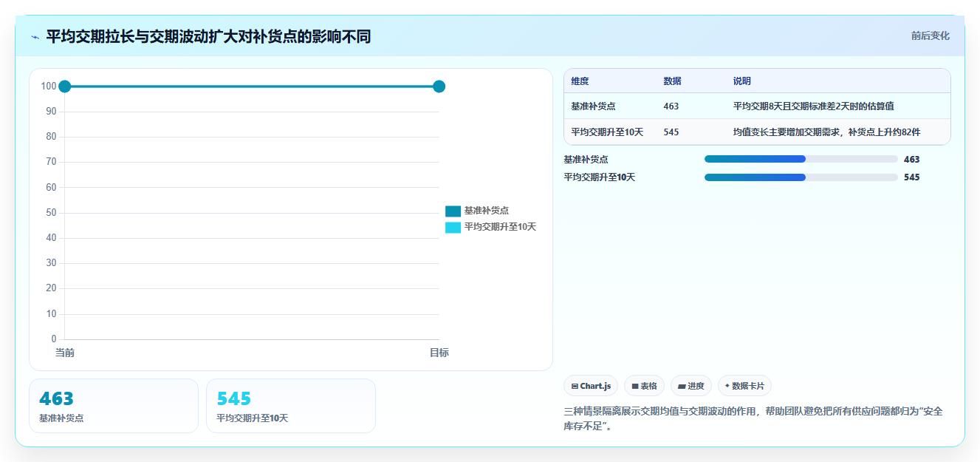Click the y-axis label 100
Image resolution: width=980 pixels, height=462 pixels.
(x=49, y=86)
